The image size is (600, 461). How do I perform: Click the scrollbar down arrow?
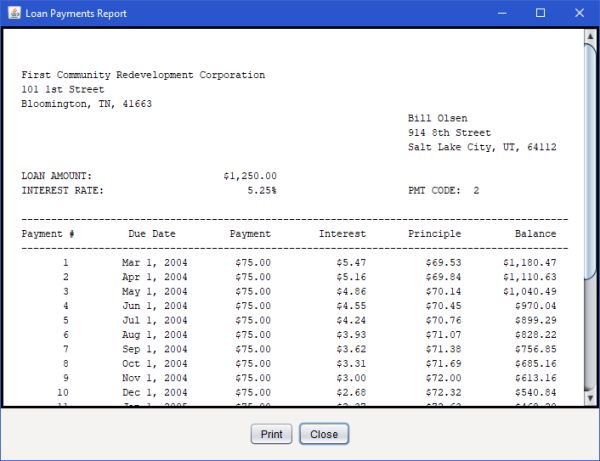pos(590,398)
